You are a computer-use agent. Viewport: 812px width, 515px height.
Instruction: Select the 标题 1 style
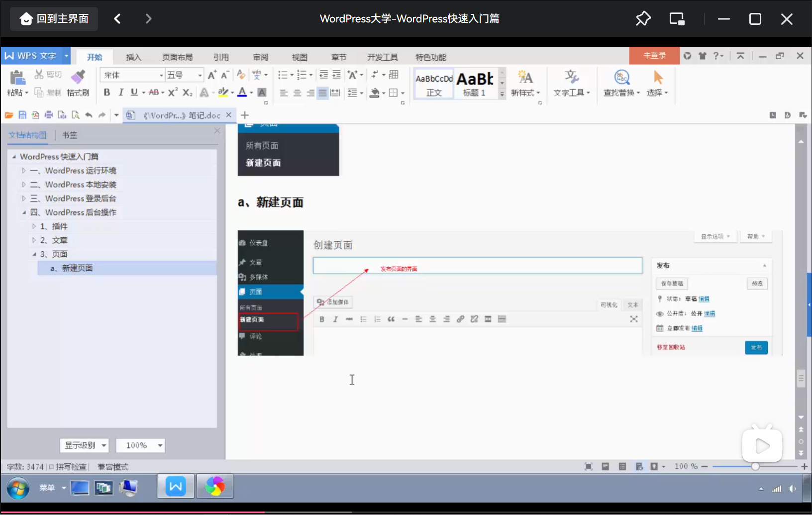click(475, 84)
